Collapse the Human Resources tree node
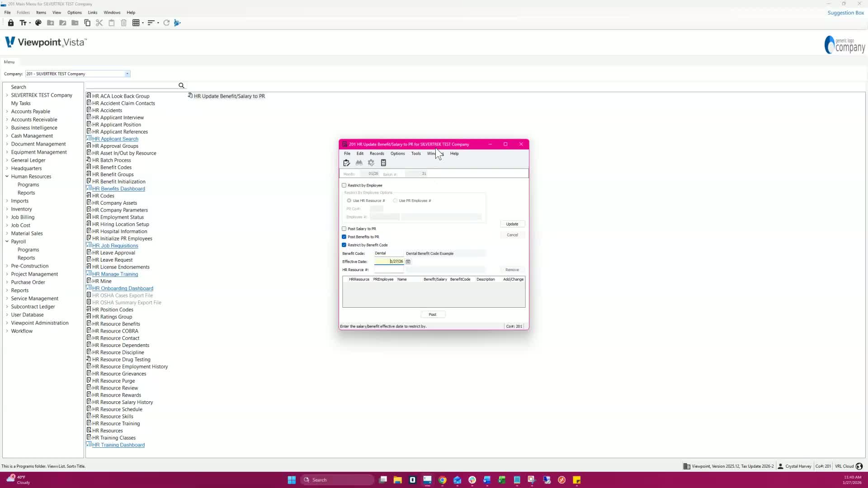This screenshot has height=488, width=868. tap(7, 177)
